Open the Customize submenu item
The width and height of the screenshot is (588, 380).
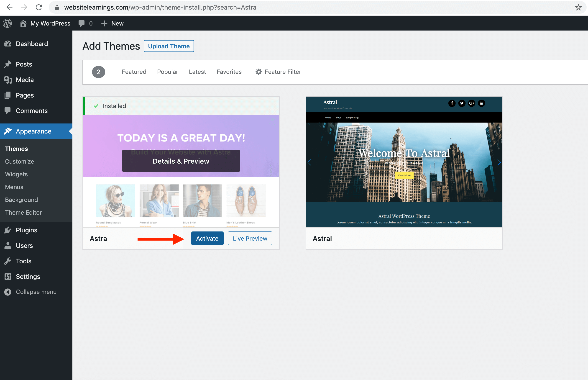(20, 161)
